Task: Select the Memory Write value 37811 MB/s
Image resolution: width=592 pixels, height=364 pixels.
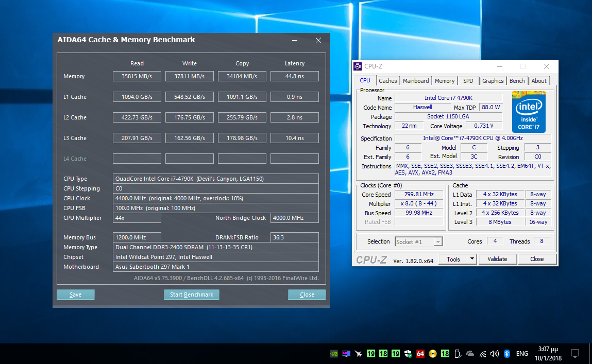Action: tap(189, 76)
